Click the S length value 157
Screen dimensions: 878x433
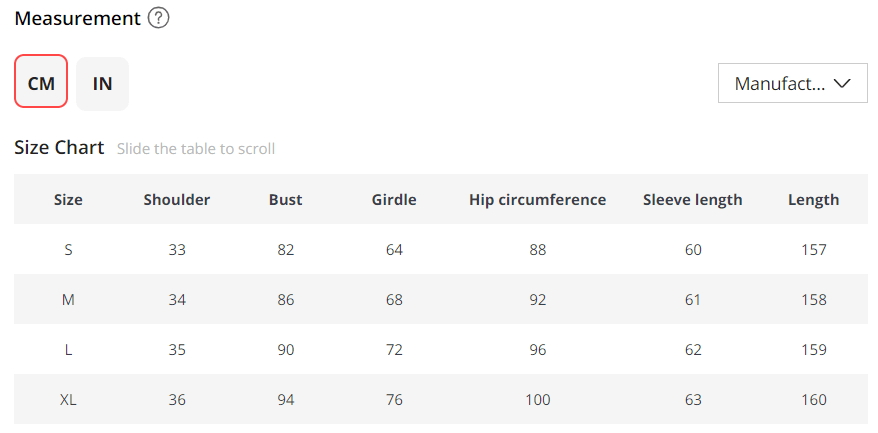[813, 249]
